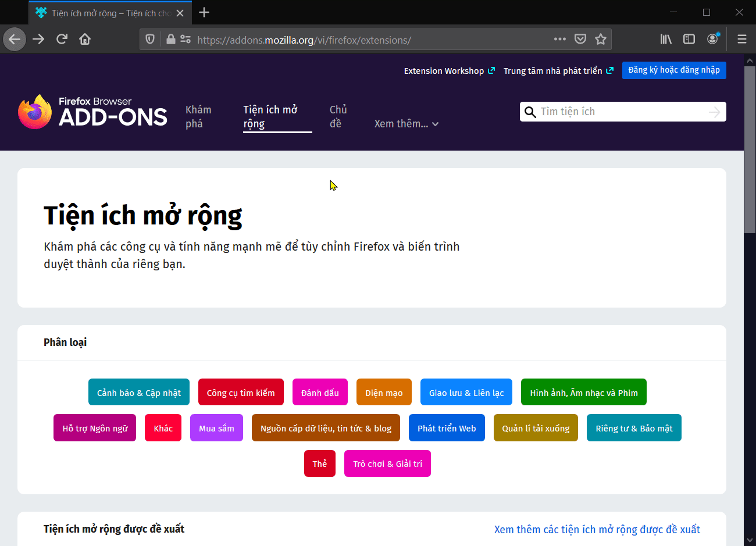Open Giao lưu & Liên lạc category
This screenshot has height=546, width=756.
pos(466,392)
